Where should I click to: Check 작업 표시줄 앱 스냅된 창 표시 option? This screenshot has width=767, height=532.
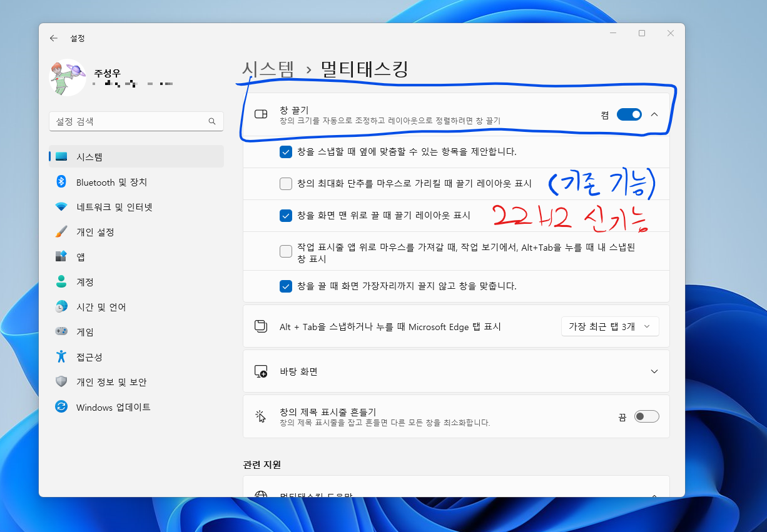pos(286,251)
